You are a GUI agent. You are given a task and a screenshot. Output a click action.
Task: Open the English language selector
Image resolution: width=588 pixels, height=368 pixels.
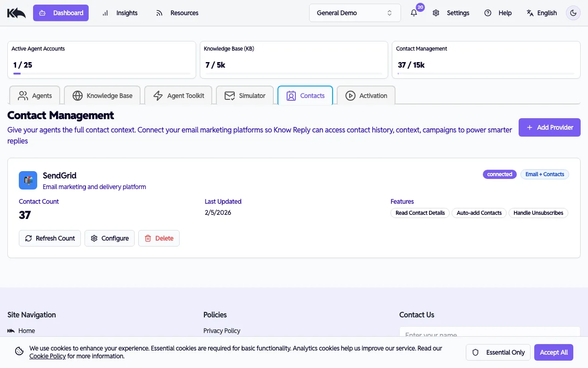[x=542, y=13]
